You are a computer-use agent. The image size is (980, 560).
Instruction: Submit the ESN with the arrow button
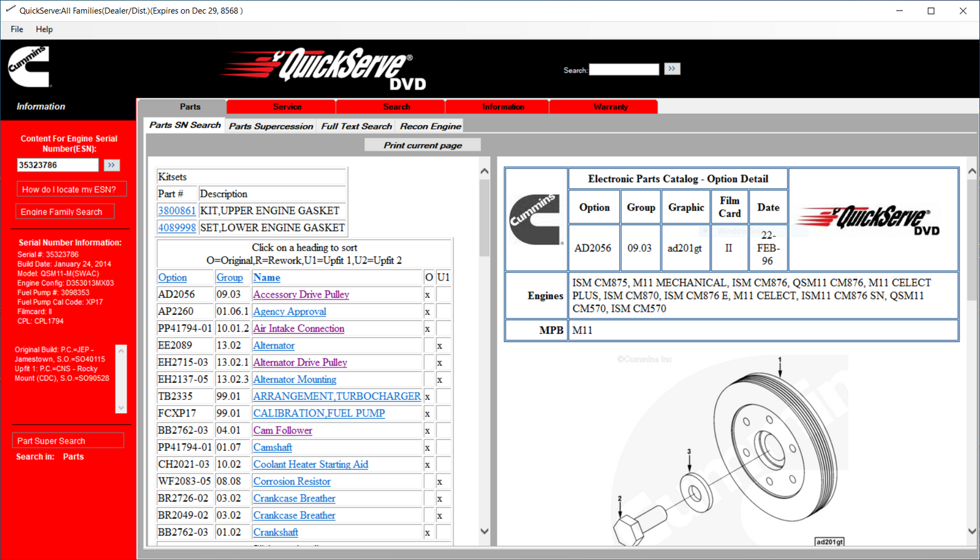coord(112,165)
